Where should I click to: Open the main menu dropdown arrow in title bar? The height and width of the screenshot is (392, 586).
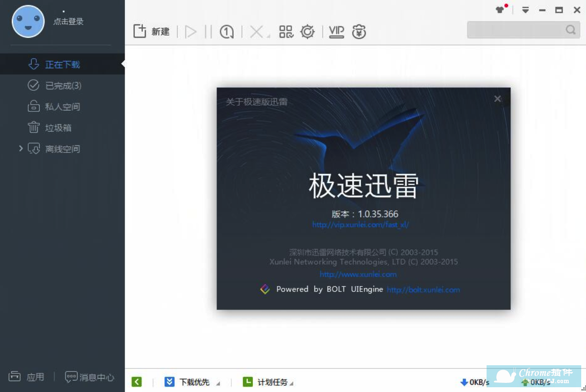click(x=525, y=10)
